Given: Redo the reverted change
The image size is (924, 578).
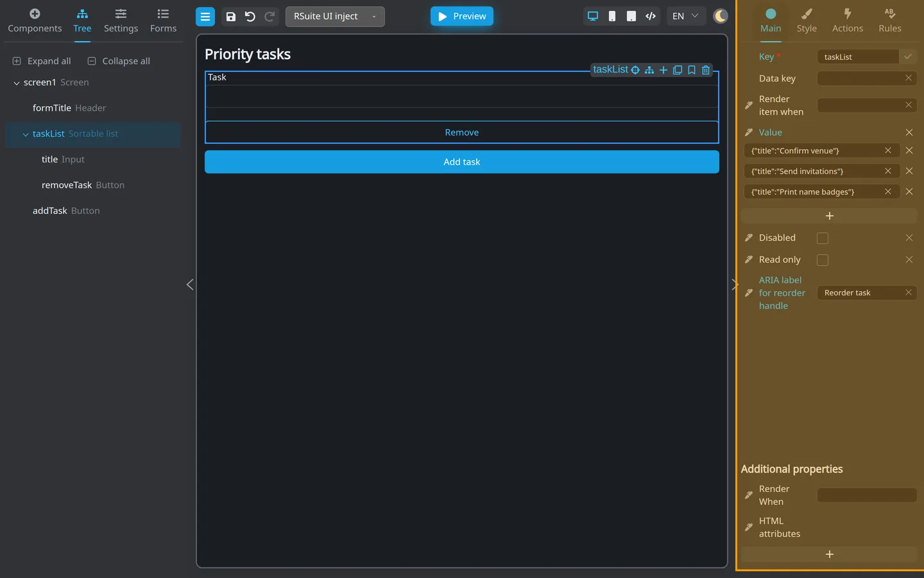Looking at the screenshot, I should click(x=269, y=17).
